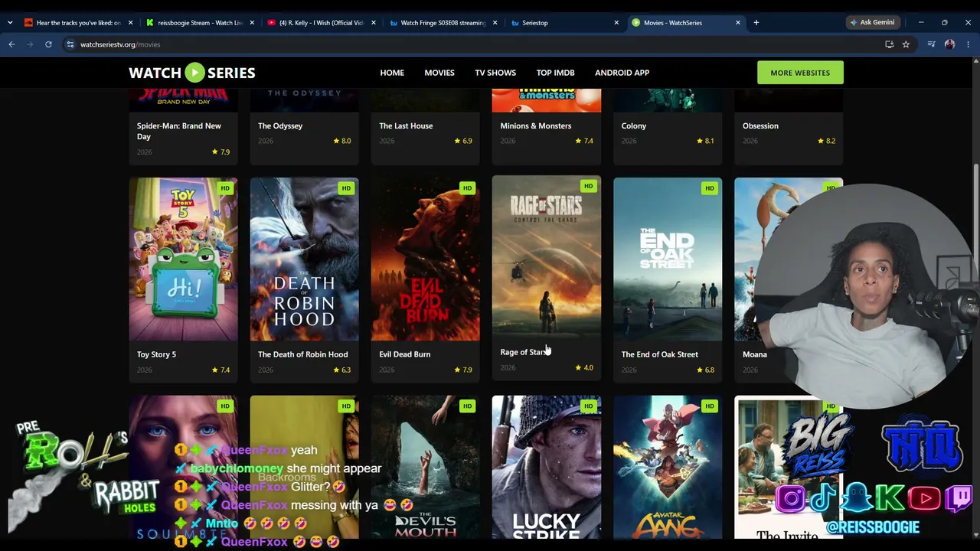This screenshot has width=980, height=551.
Task: Close the Watch Fringe S03E08 tab
Action: pyautogui.click(x=495, y=23)
